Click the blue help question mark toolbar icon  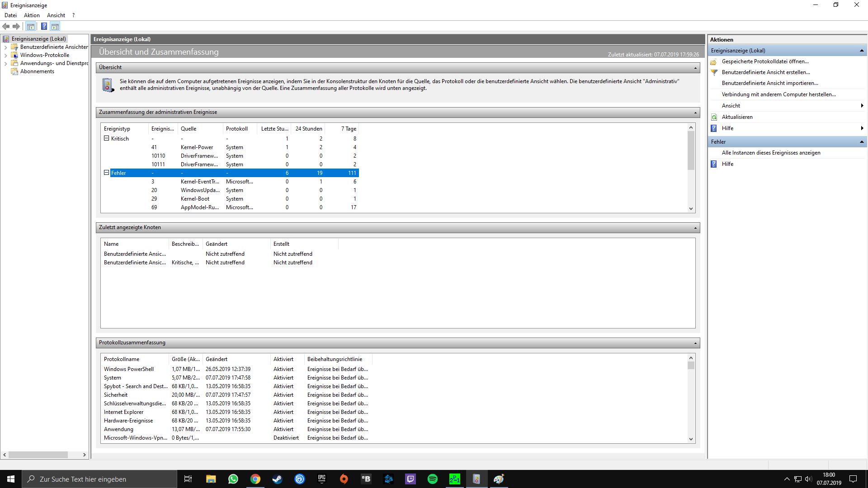pyautogui.click(x=44, y=26)
